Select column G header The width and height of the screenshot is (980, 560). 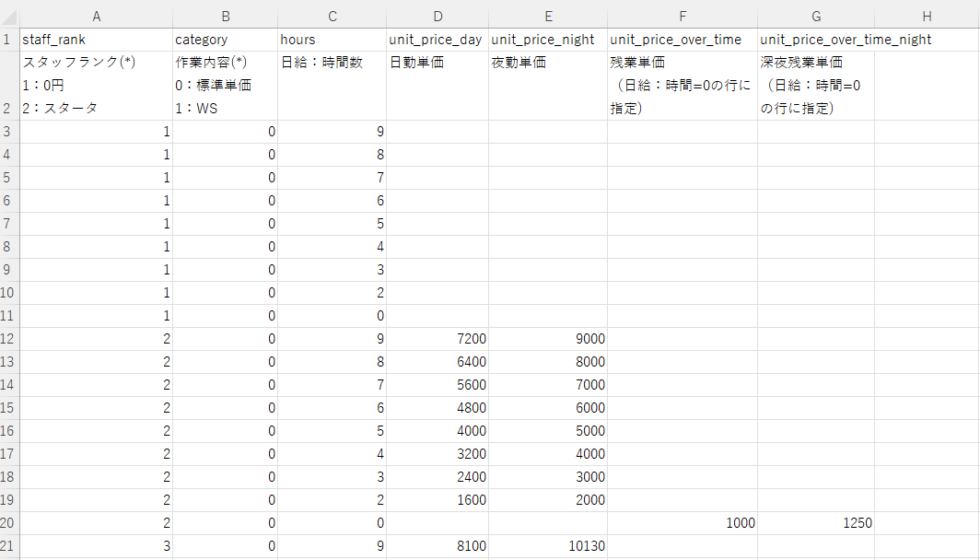pyautogui.click(x=816, y=17)
